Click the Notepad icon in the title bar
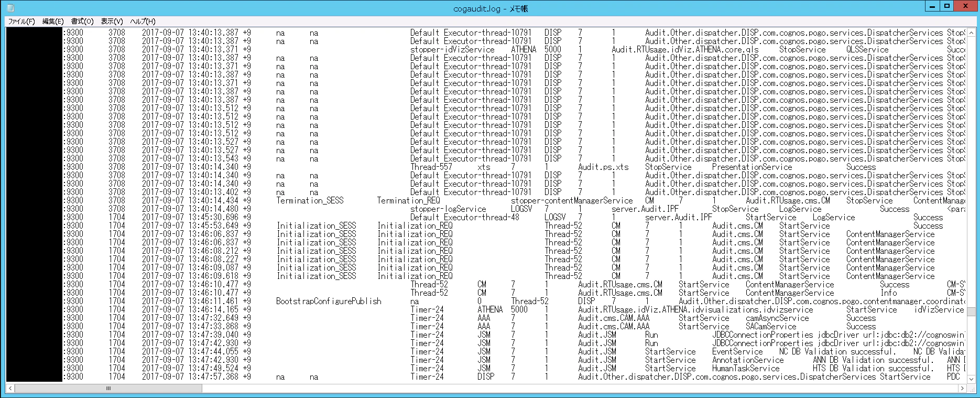 tap(11, 8)
